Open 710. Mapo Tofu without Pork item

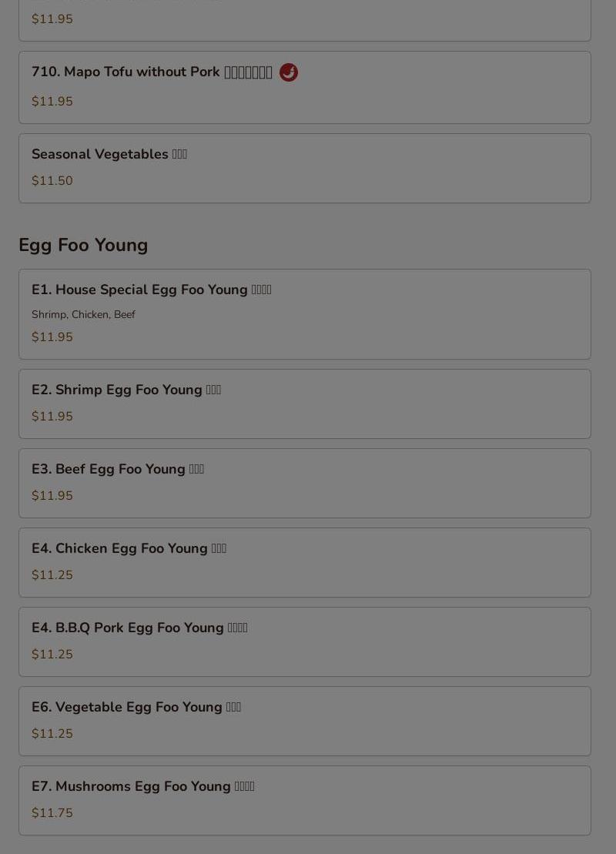click(304, 87)
